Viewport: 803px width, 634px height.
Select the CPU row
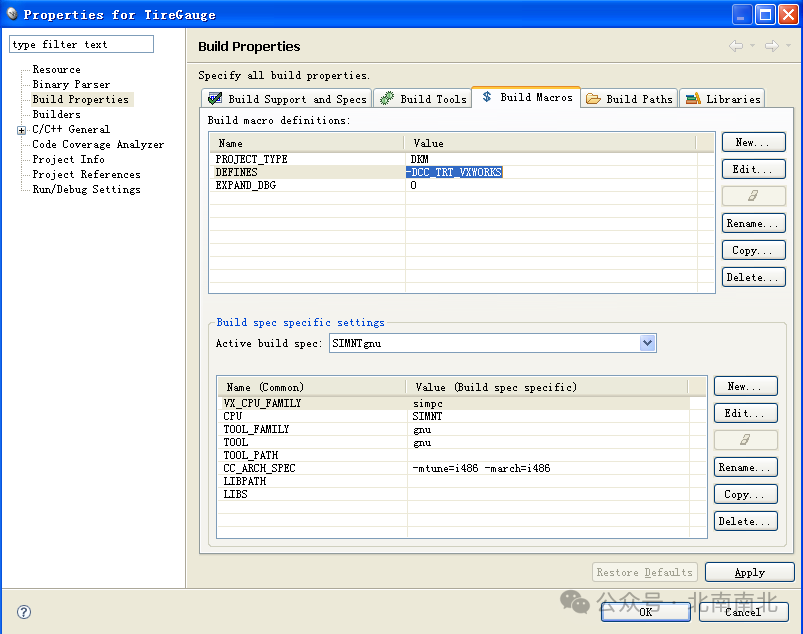454,416
